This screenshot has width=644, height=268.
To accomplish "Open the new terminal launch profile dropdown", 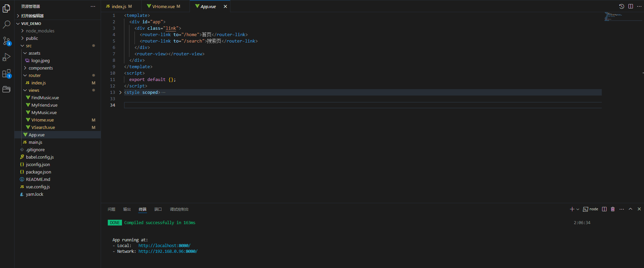I will pos(578,209).
